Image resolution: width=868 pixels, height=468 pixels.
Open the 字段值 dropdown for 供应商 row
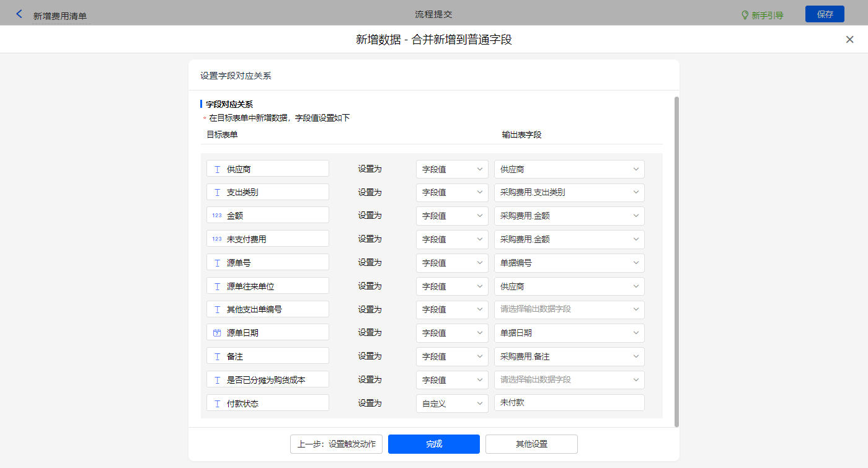452,169
